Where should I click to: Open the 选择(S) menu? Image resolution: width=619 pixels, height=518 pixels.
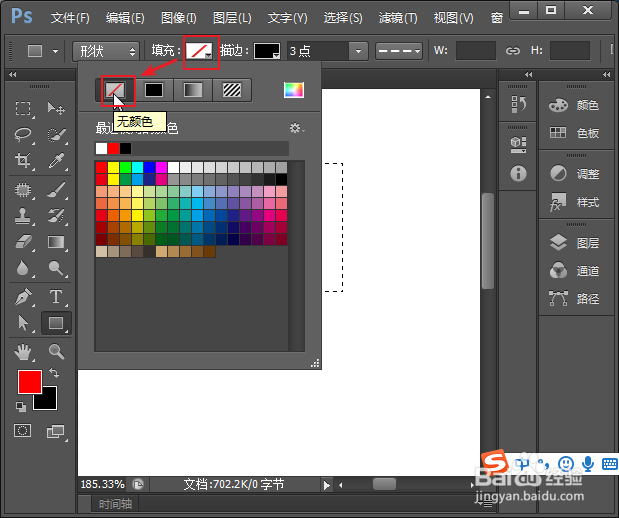[x=343, y=18]
